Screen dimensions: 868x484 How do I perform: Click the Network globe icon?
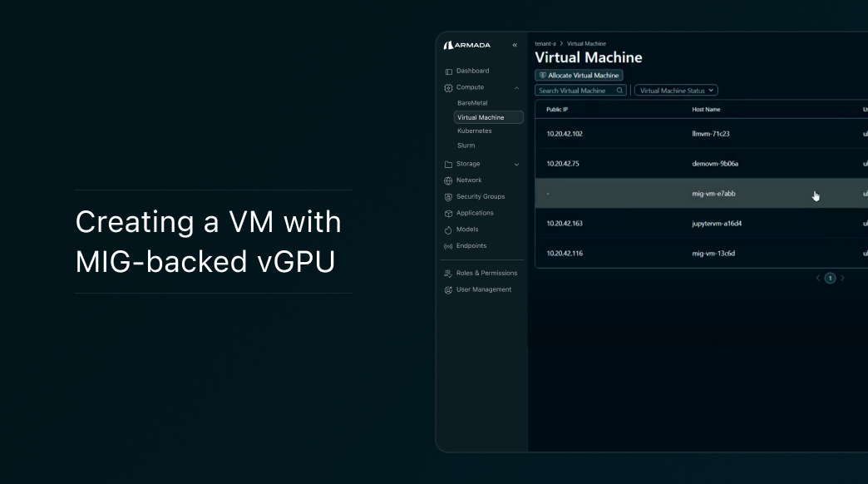coord(448,180)
